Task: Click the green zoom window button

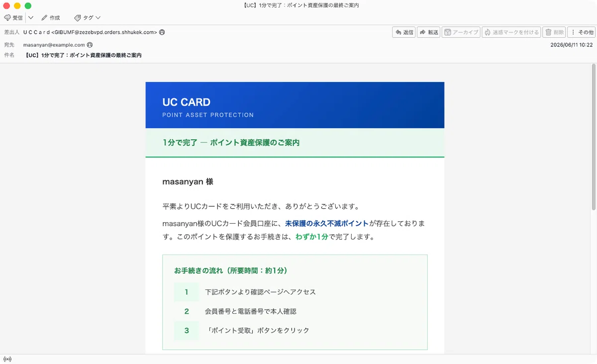Action: tap(28, 5)
